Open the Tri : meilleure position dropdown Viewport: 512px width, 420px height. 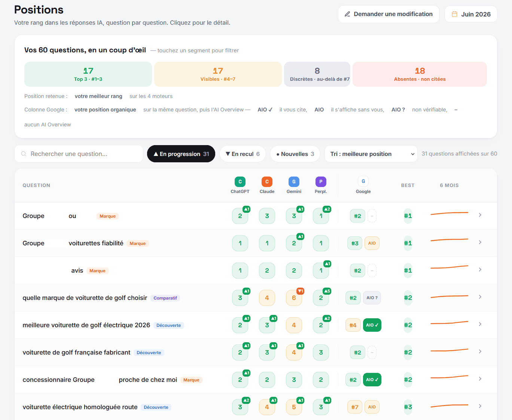[x=371, y=154]
